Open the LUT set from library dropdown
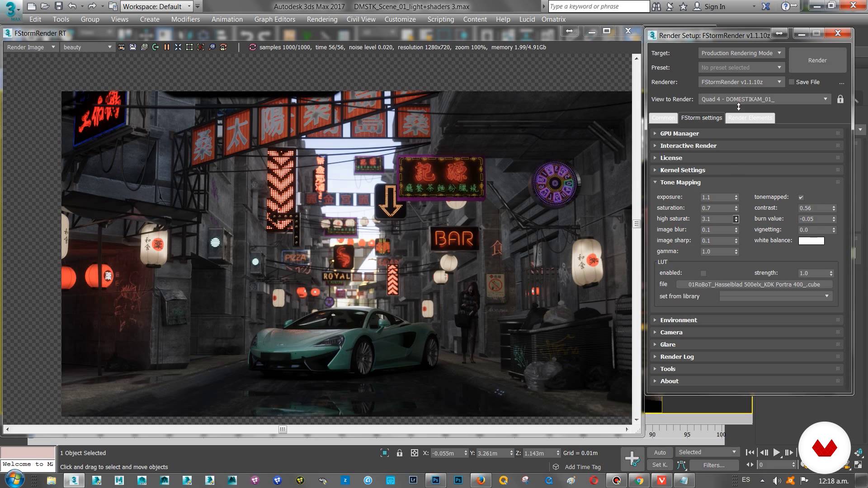Screen dimensions: 868x488 [x=775, y=296]
